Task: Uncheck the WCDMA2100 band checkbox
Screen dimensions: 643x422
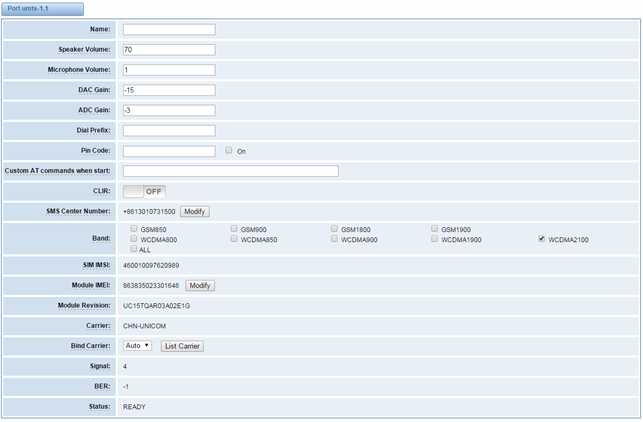Action: pyautogui.click(x=542, y=239)
